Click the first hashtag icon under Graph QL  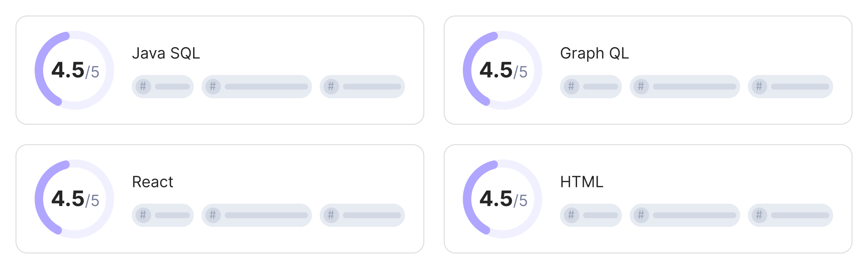coord(572,87)
